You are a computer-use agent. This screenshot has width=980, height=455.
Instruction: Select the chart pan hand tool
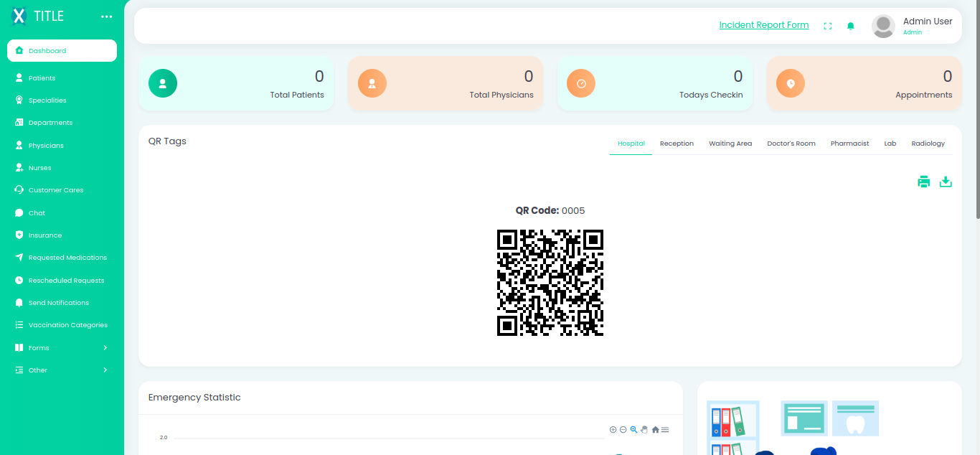pos(644,430)
